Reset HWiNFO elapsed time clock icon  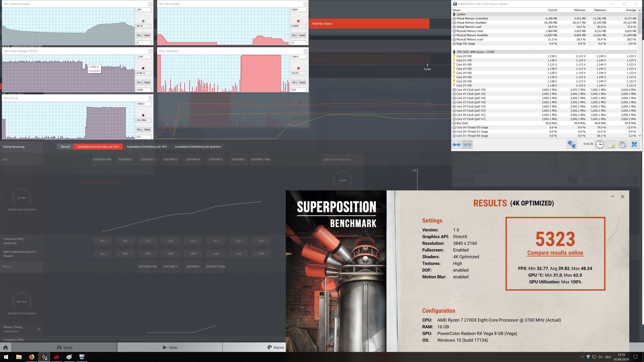(x=600, y=144)
